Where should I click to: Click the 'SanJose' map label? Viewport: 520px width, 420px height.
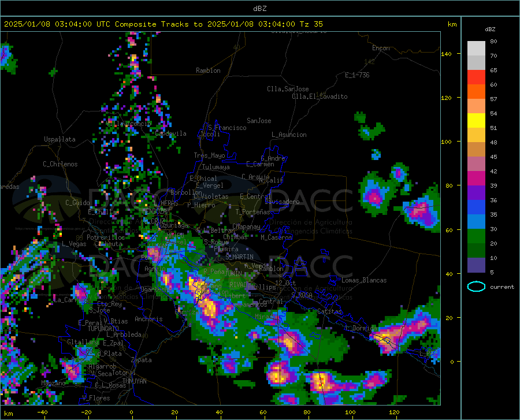point(259,121)
